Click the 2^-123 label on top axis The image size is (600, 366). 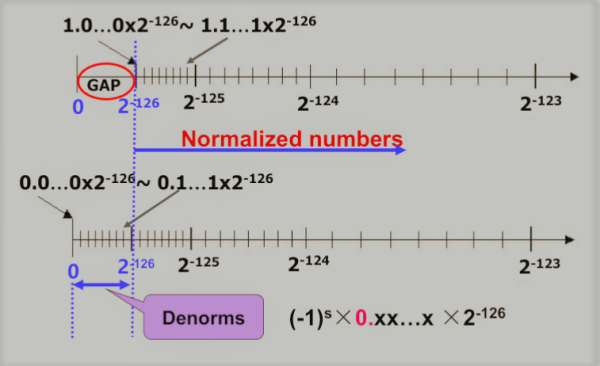pos(541,103)
